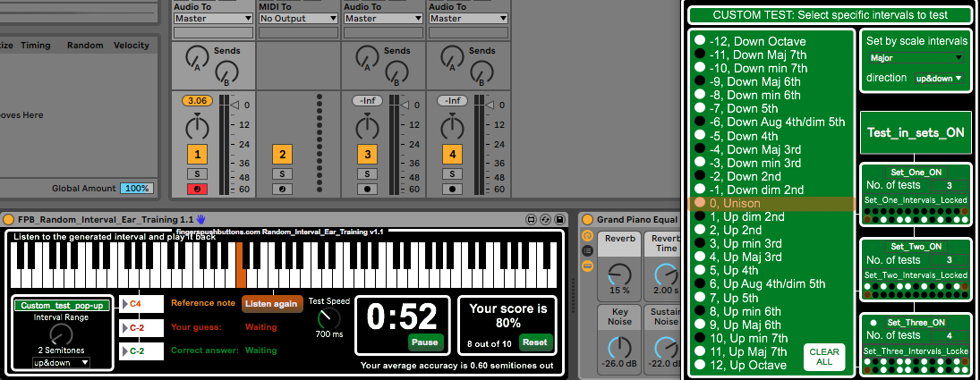Toggle the Test_in_sets_ON button
This screenshot has width=980, height=380.
[x=916, y=132]
